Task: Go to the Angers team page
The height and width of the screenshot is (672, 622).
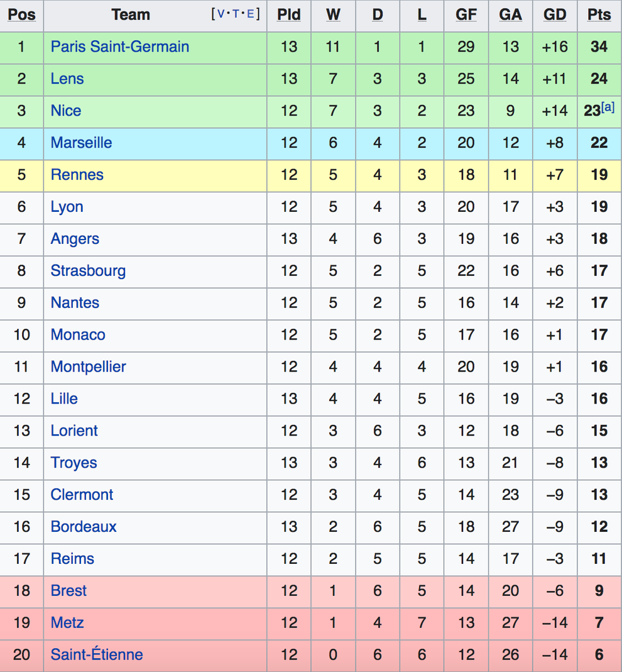Action: [75, 239]
